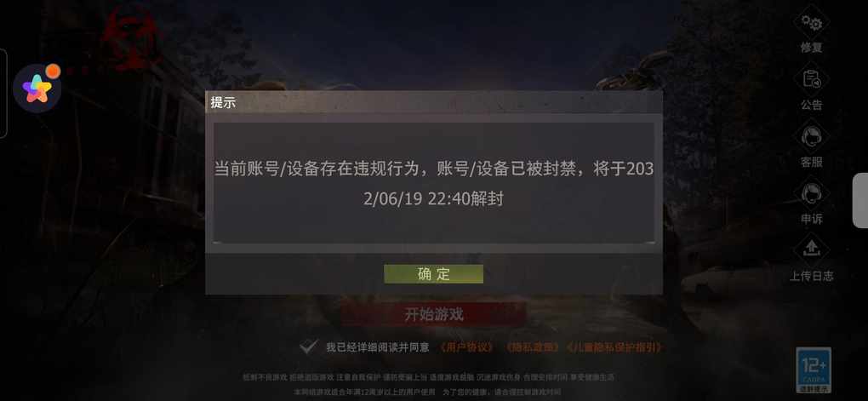Click the 提示 dialog title bar
The height and width of the screenshot is (401, 868).
point(434,102)
